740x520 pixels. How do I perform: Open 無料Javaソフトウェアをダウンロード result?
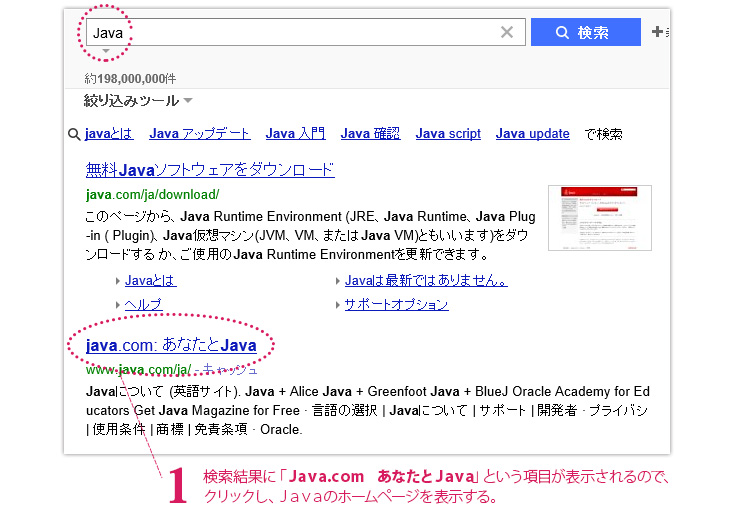pyautogui.click(x=210, y=170)
